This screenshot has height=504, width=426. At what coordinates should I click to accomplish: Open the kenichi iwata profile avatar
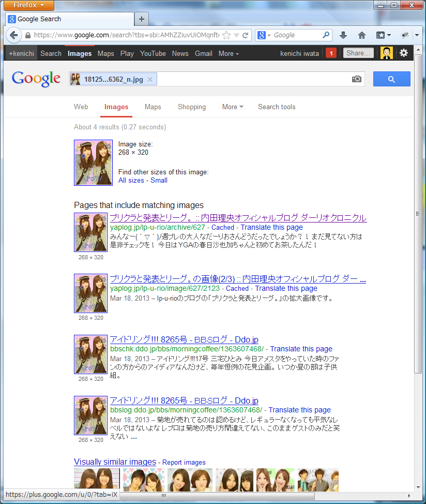point(387,53)
